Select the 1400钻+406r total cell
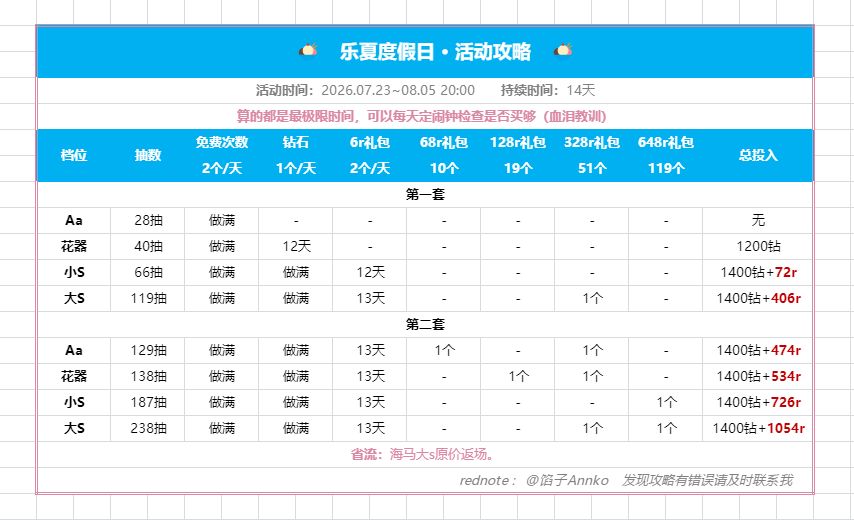 pyautogui.click(x=758, y=298)
